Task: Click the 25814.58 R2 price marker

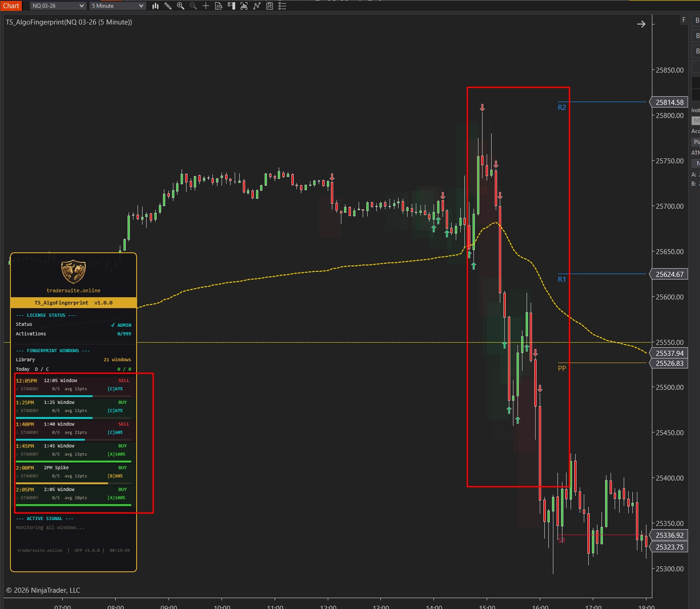Action: click(670, 102)
